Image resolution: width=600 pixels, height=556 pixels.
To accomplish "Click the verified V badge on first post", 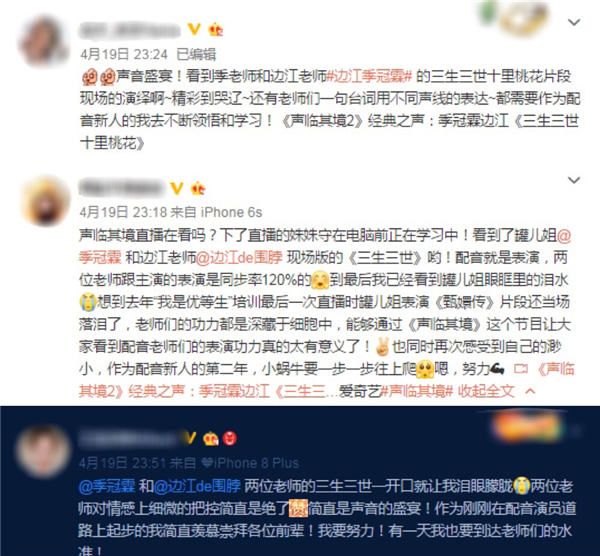I will (194, 29).
